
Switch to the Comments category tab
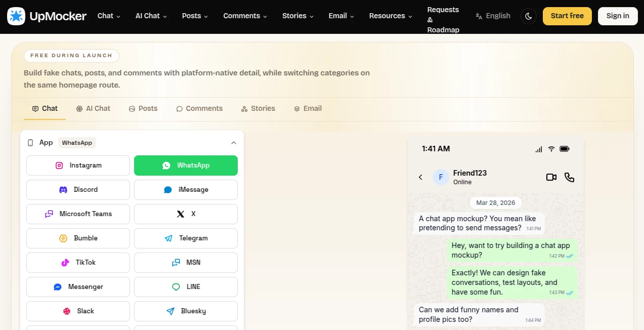tap(199, 108)
